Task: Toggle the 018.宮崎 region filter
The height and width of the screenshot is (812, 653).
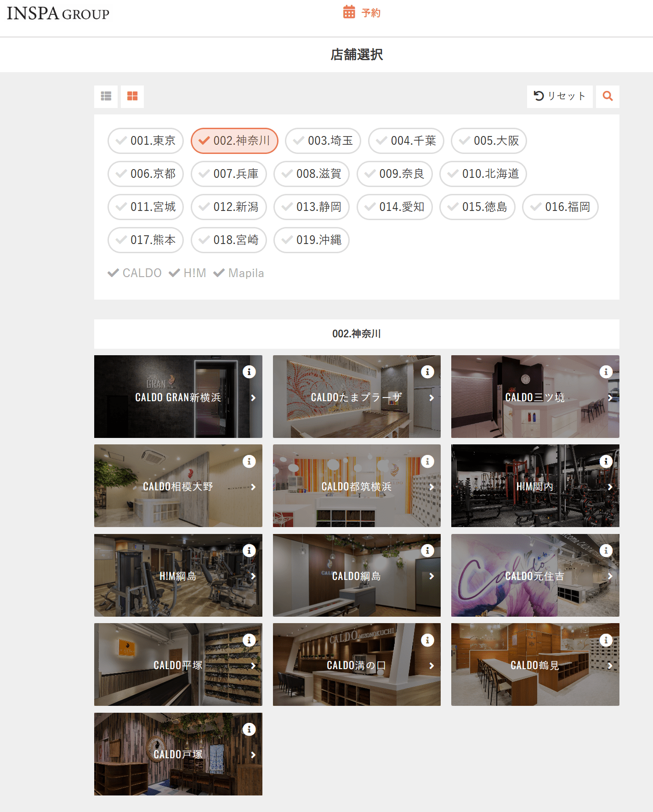Action: (229, 240)
